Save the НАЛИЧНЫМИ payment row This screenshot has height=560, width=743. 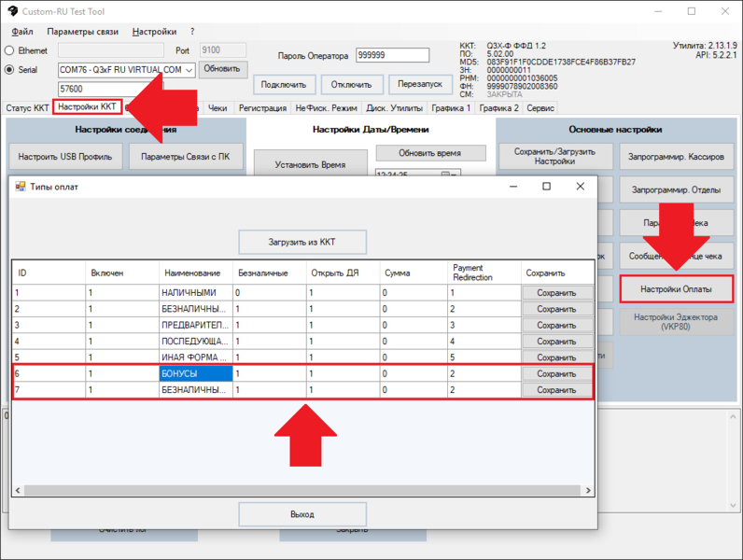pos(556,292)
